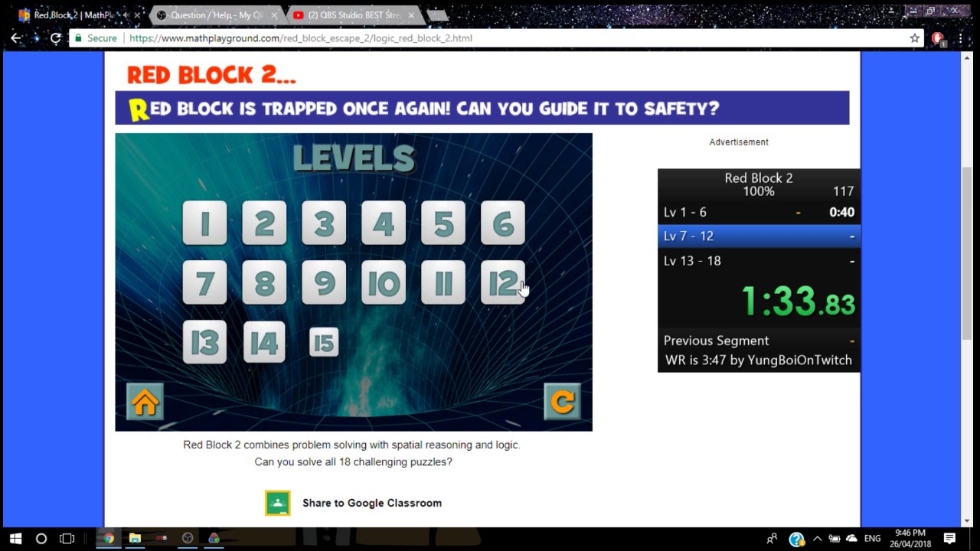The width and height of the screenshot is (980, 551).
Task: Close the Question / Help tab
Action: (x=274, y=15)
